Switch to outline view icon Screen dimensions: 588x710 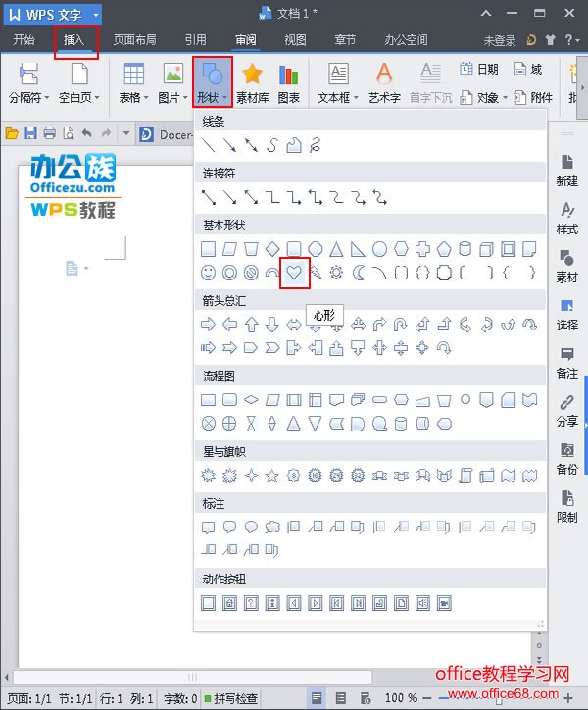[341, 698]
